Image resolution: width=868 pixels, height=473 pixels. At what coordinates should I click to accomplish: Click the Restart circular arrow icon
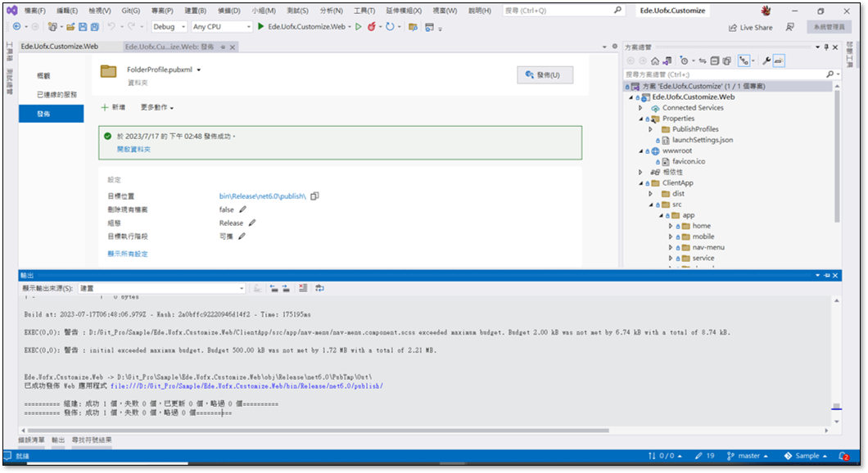coord(390,26)
